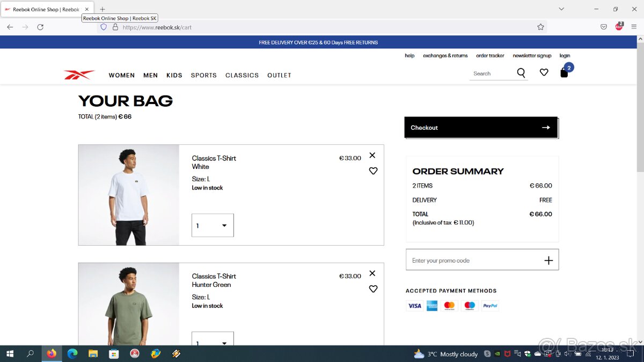This screenshot has width=644, height=362.
Task: Open the weather widget Mostly cloudy
Action: click(446, 354)
